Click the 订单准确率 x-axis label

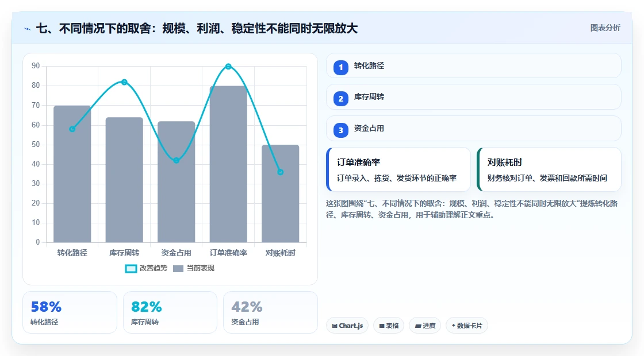tap(228, 253)
